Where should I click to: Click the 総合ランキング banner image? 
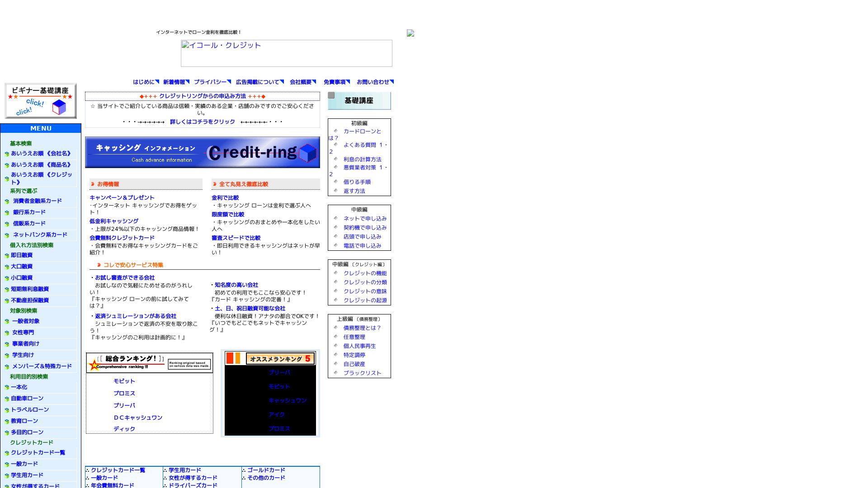coord(150,363)
